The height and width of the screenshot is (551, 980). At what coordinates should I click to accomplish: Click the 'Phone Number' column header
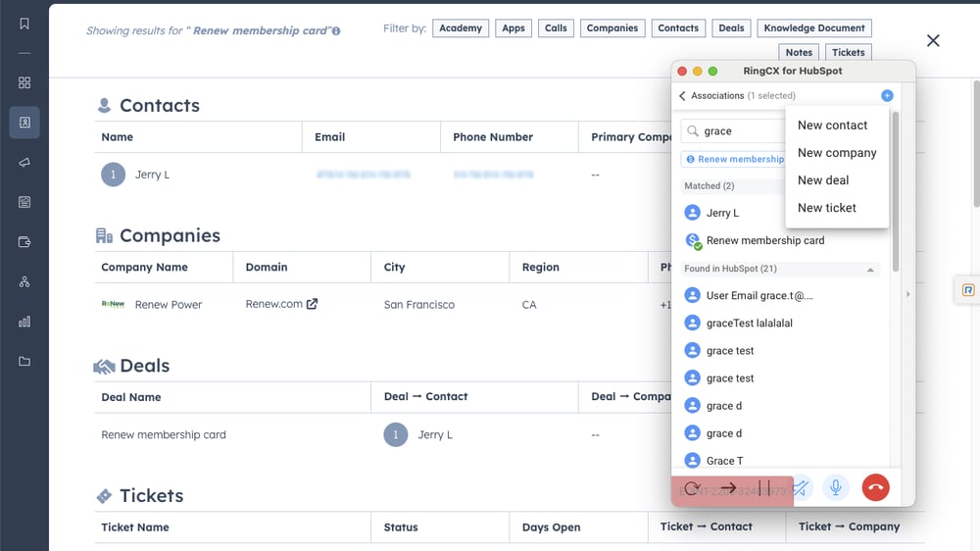(493, 137)
